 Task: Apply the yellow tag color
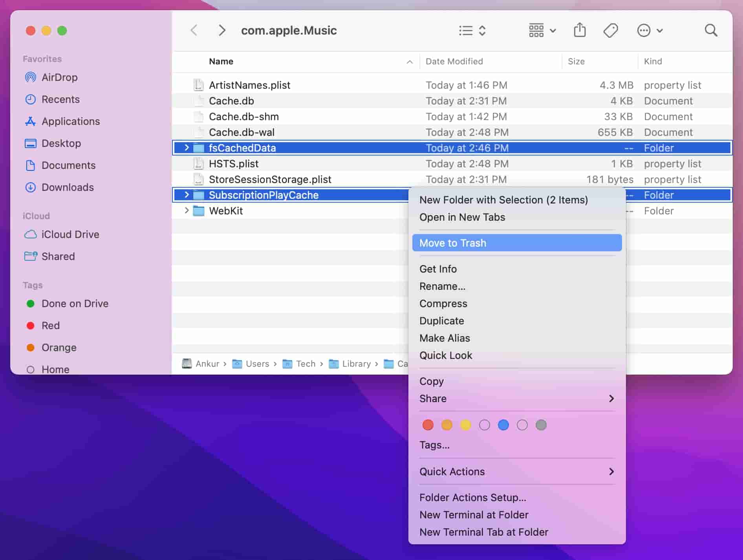[465, 425]
